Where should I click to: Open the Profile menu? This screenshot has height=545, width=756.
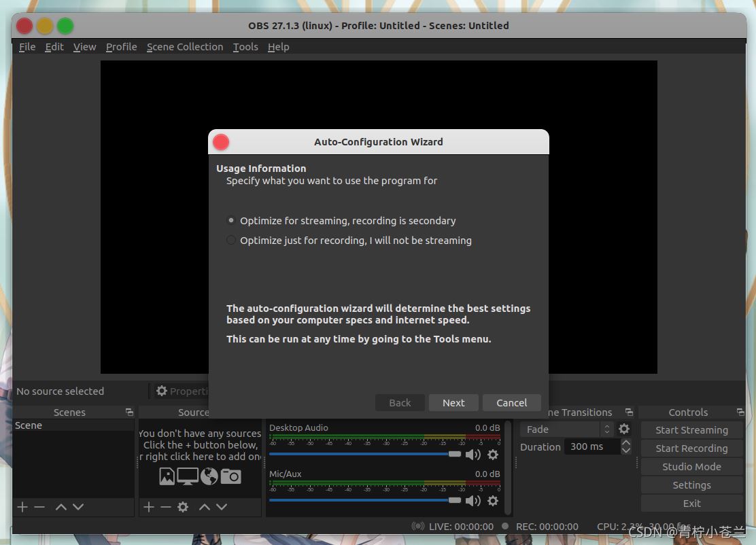coord(121,47)
